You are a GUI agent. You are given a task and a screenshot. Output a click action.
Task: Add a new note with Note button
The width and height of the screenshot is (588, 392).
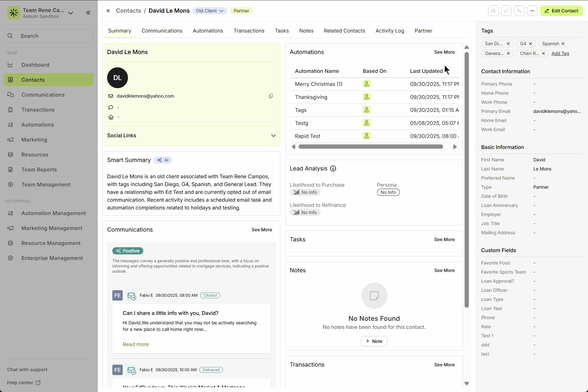(x=374, y=341)
